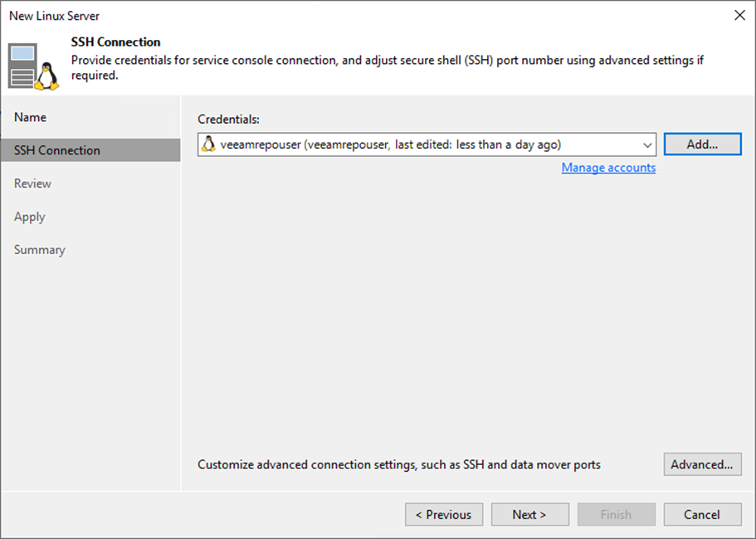The height and width of the screenshot is (539, 756).
Task: Click the penguin icon in credentials field
Action: coord(209,145)
